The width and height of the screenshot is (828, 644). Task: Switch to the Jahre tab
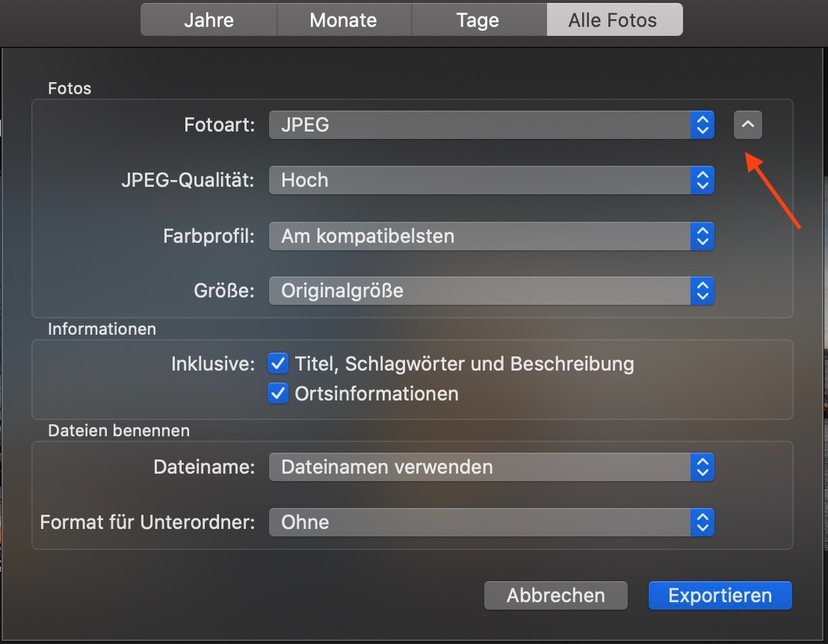point(208,20)
